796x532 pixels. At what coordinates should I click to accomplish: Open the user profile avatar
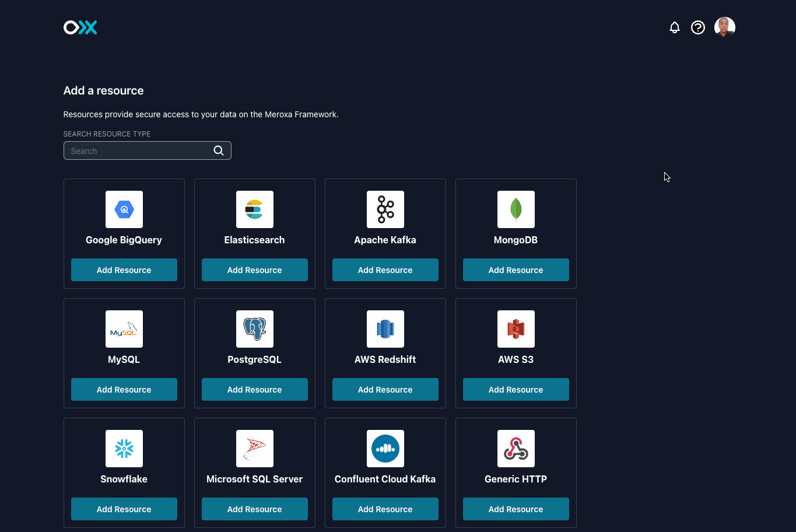(x=724, y=27)
